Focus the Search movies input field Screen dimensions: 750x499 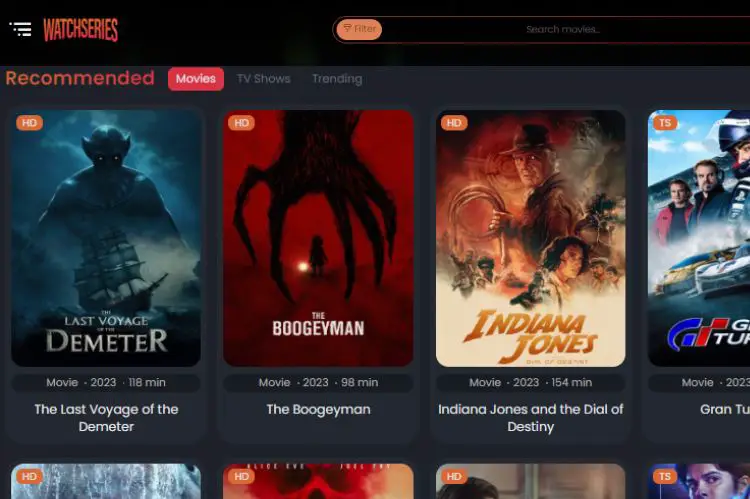562,29
